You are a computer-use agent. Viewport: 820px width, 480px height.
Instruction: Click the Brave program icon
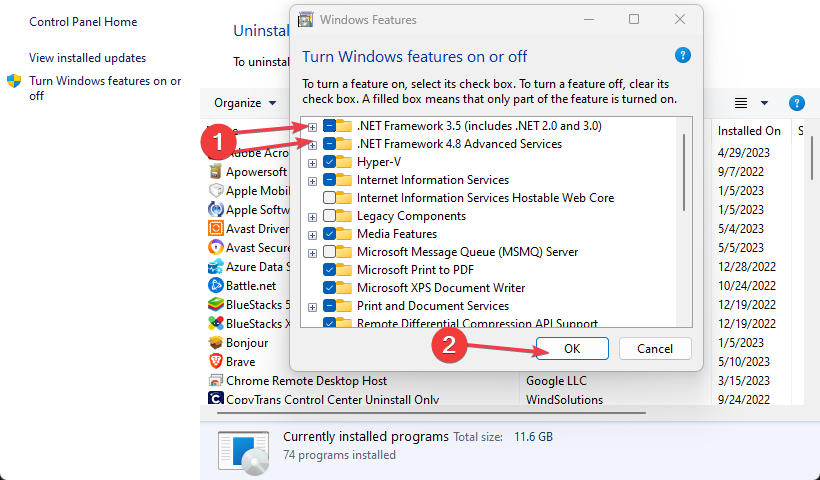[215, 361]
